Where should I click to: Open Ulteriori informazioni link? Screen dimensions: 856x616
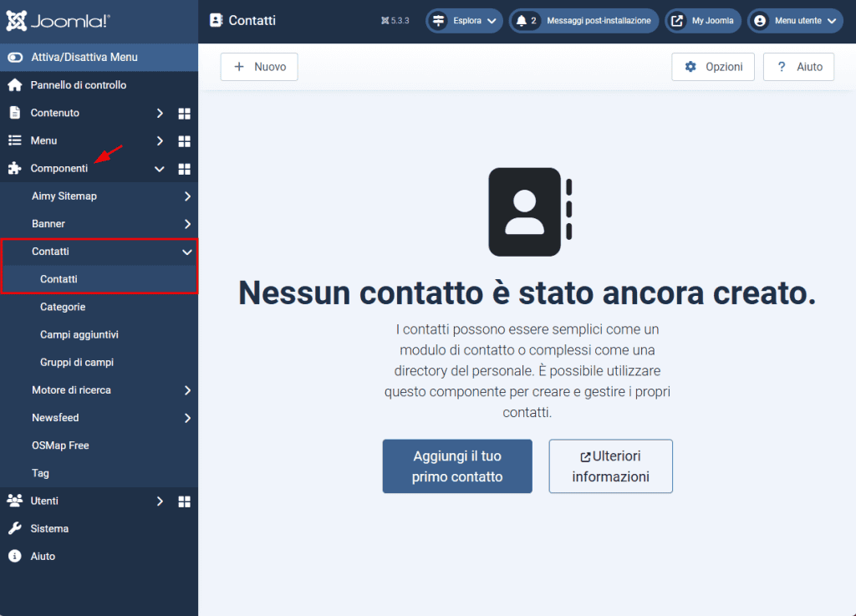610,466
